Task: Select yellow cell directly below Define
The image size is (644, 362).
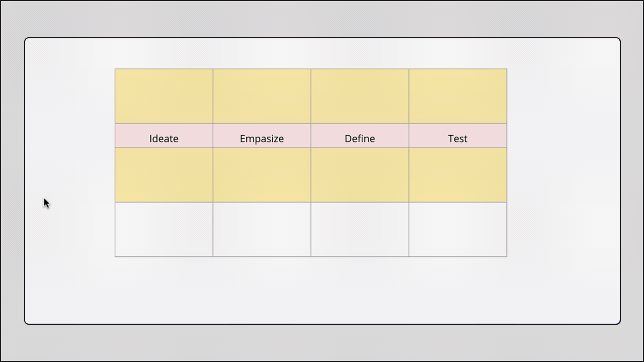Action: (x=360, y=175)
